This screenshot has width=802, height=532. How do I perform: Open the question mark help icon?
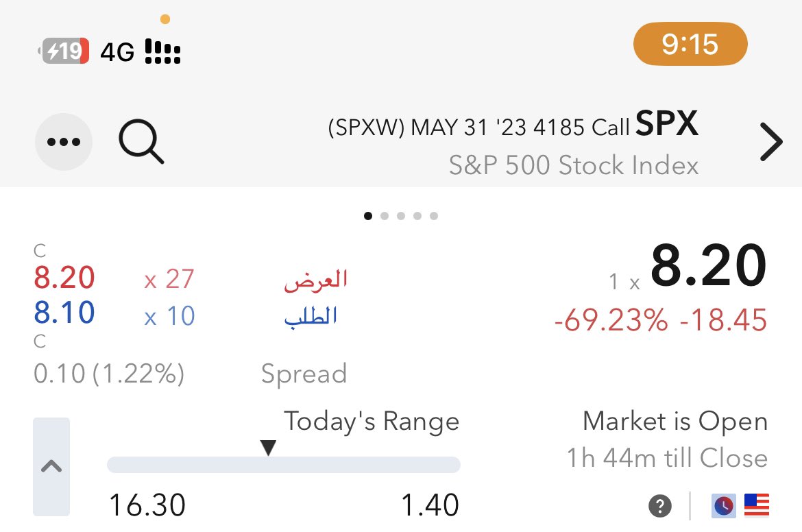[x=660, y=507]
